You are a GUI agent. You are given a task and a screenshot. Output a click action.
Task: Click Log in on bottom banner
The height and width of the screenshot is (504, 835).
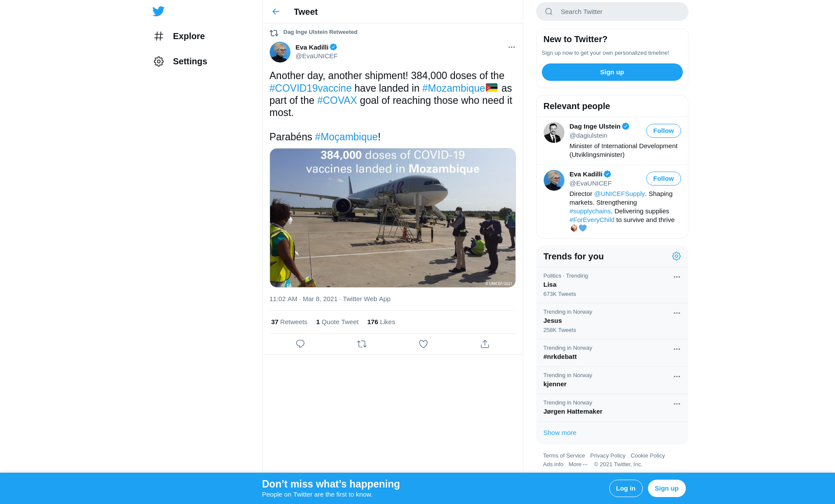coord(625,488)
